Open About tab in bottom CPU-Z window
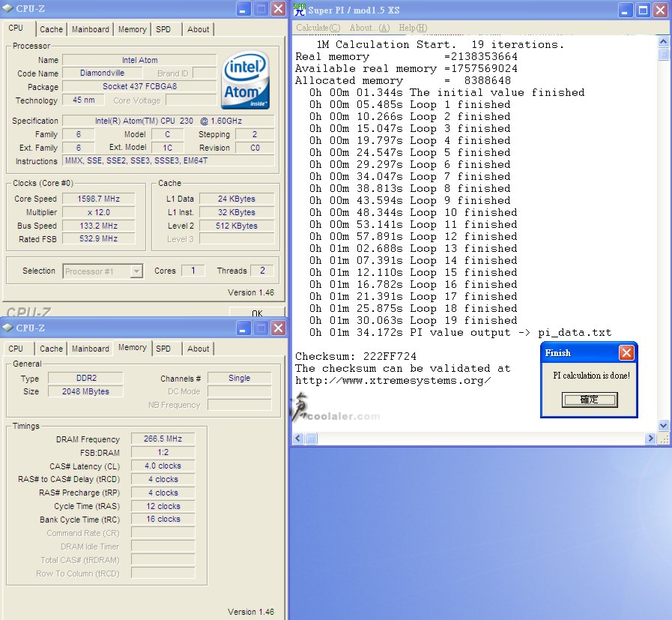672x620 pixels. 198,349
